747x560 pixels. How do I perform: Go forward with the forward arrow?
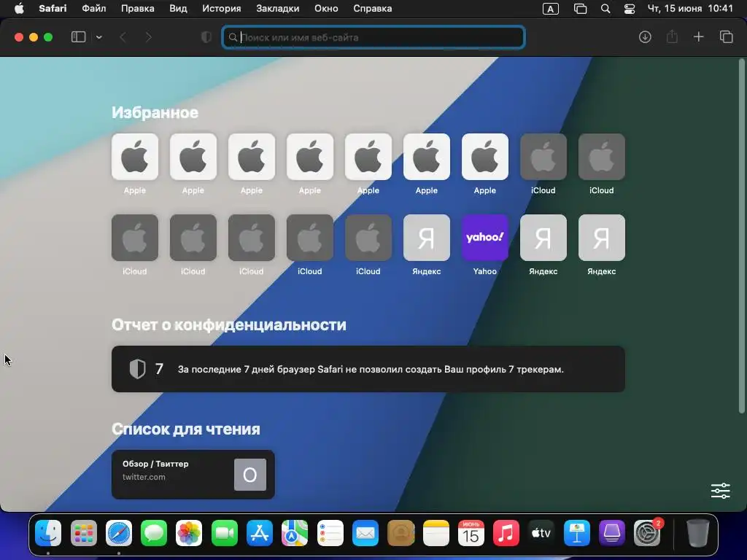point(148,37)
